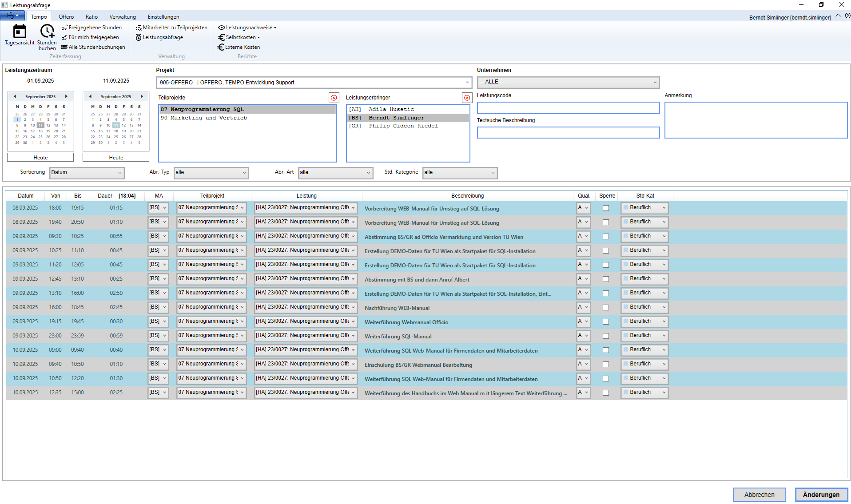Click the Datum column header
This screenshot has width=851, height=504.
26,196
